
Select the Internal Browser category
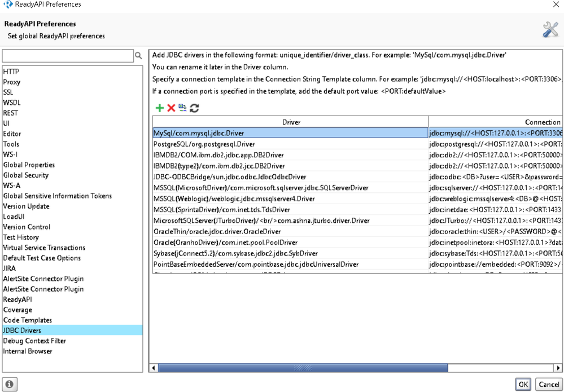(28, 351)
